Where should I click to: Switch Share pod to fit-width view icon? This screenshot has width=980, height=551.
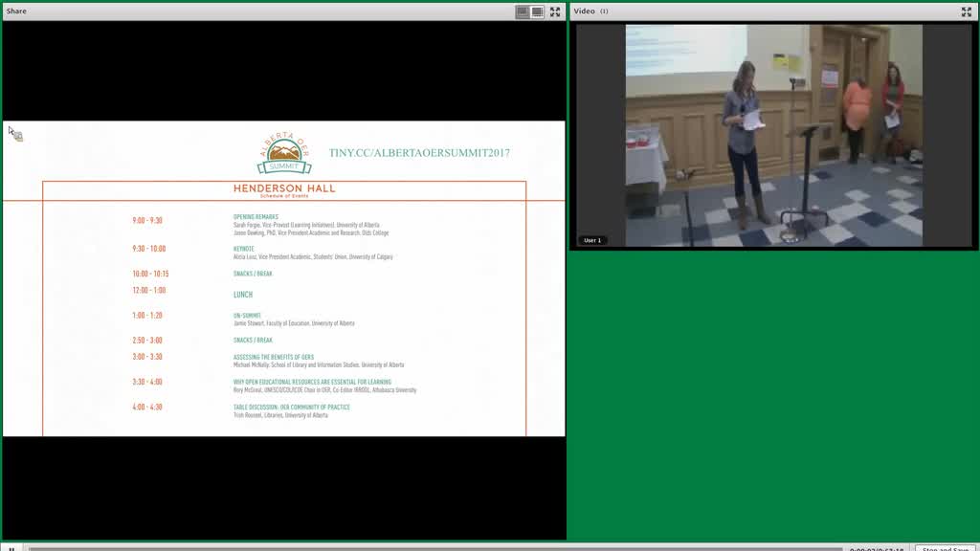click(x=538, y=11)
